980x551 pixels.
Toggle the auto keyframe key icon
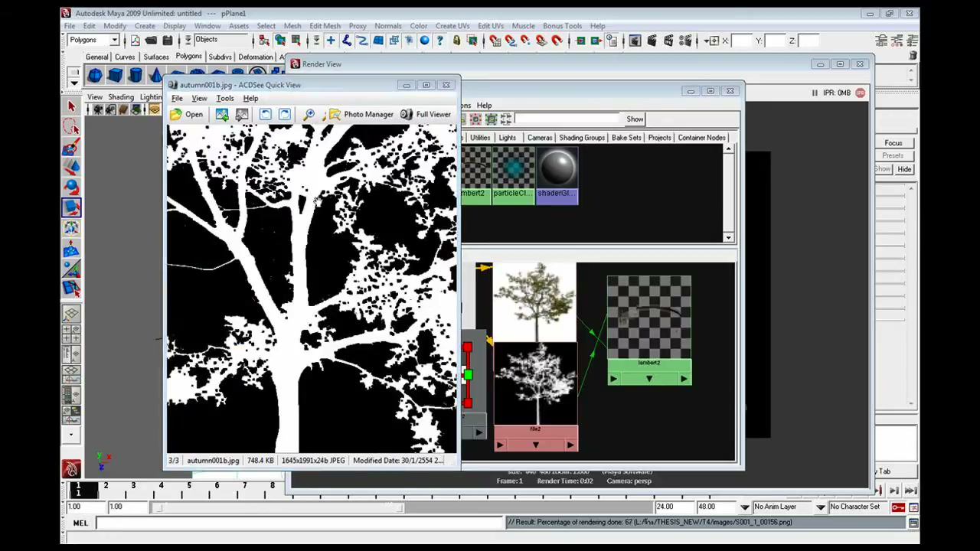[899, 507]
